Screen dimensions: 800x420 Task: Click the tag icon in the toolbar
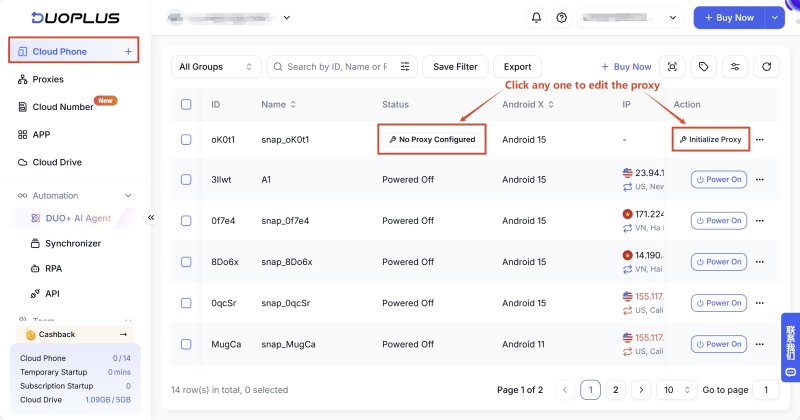pyautogui.click(x=704, y=67)
